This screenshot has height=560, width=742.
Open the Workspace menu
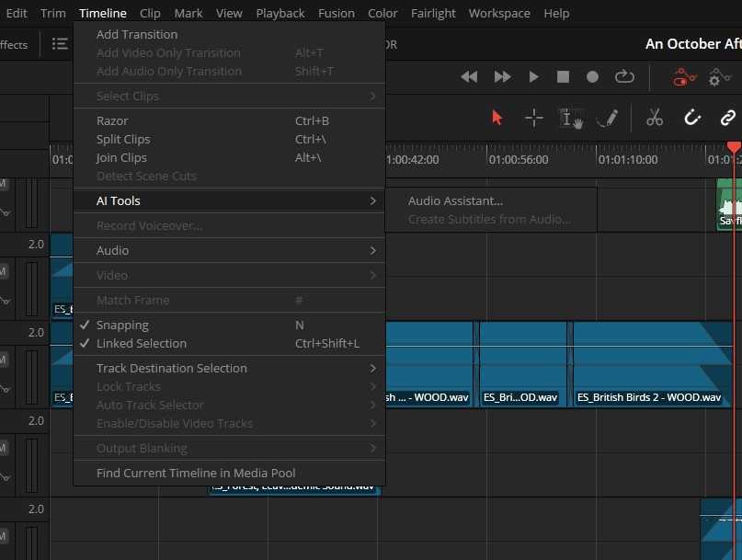[x=499, y=13]
